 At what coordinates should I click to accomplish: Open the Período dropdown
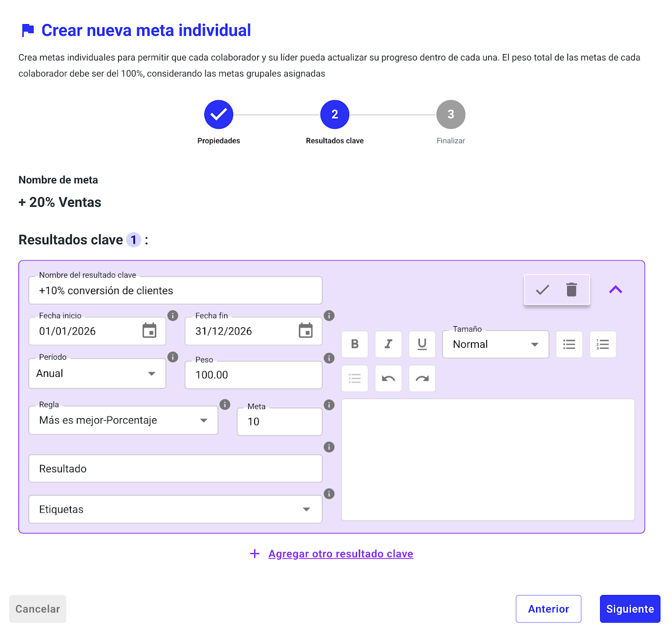pyautogui.click(x=97, y=373)
